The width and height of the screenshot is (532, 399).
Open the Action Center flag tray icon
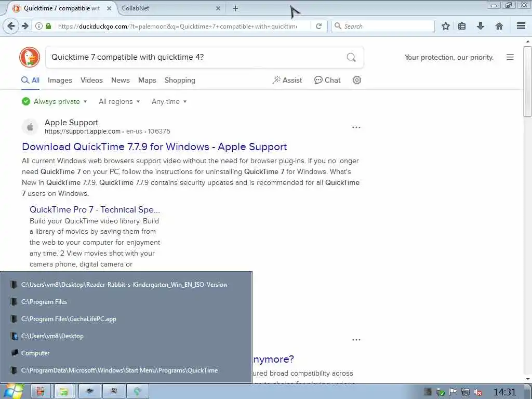click(x=453, y=392)
